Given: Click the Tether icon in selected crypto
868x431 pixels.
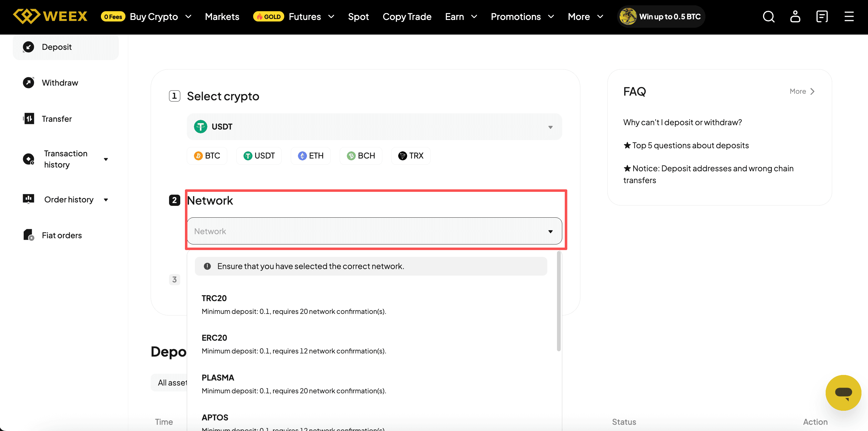Looking at the screenshot, I should (x=200, y=127).
